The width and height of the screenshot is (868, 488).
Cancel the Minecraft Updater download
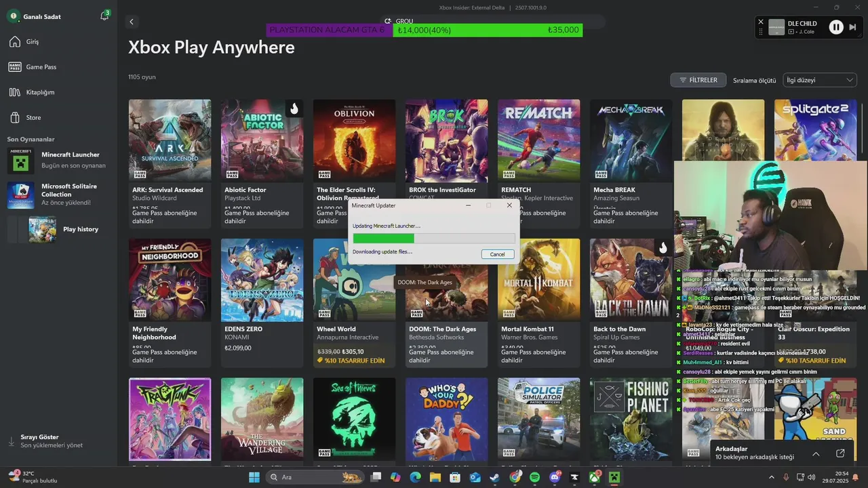498,254
